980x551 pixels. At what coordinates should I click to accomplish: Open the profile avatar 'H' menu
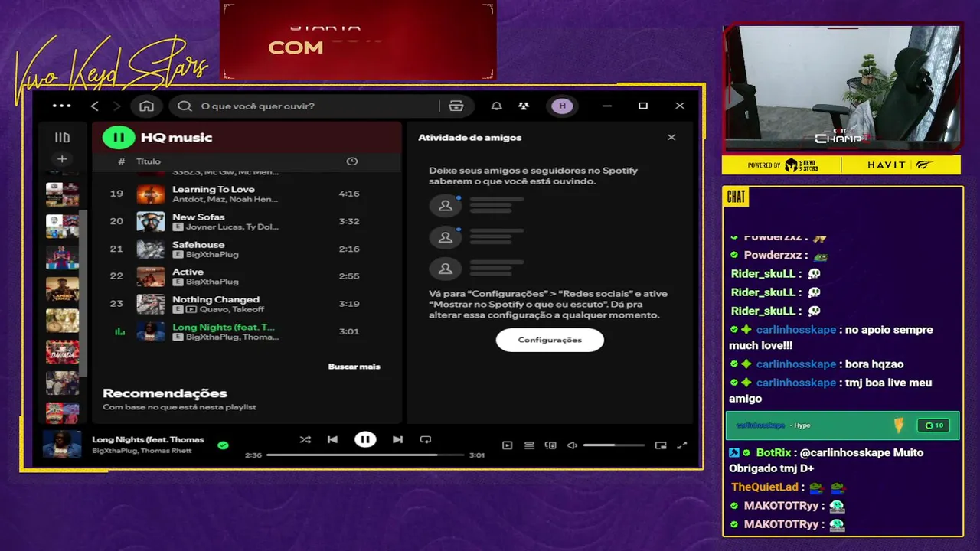(x=563, y=106)
